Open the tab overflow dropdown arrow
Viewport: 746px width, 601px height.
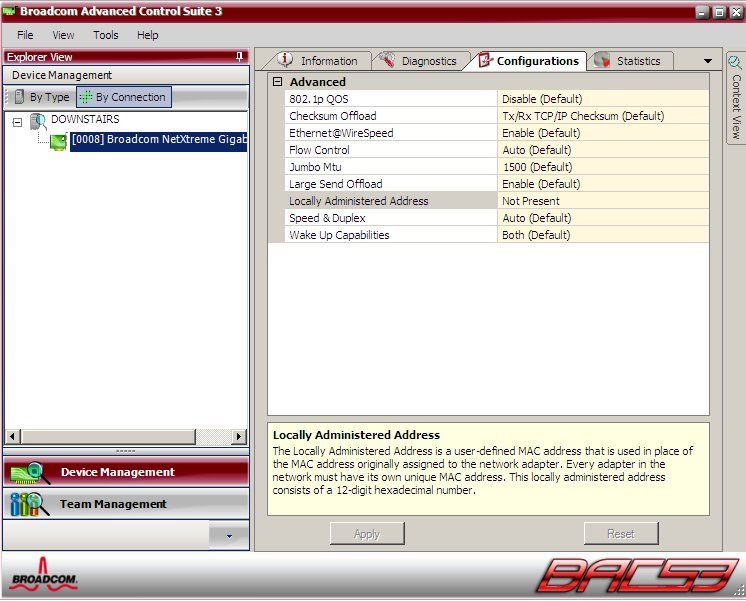pyautogui.click(x=708, y=61)
